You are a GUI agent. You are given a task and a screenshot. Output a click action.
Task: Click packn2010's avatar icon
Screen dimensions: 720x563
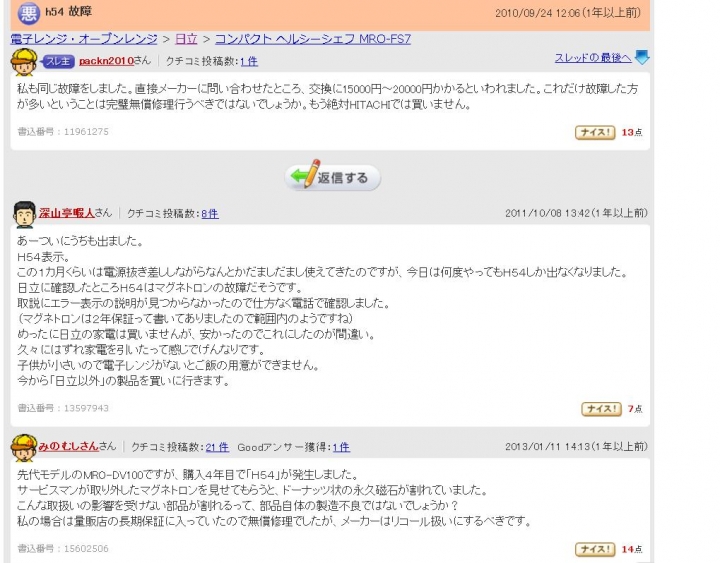tap(24, 62)
